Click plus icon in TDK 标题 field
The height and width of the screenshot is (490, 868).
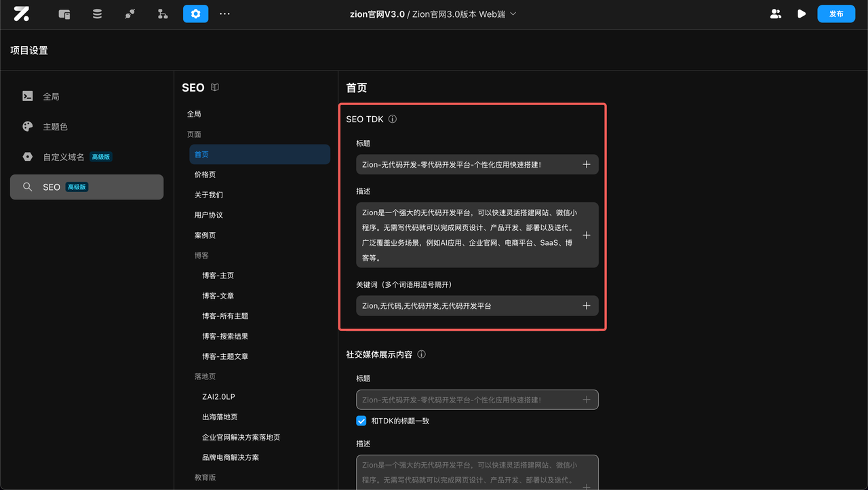click(x=587, y=164)
